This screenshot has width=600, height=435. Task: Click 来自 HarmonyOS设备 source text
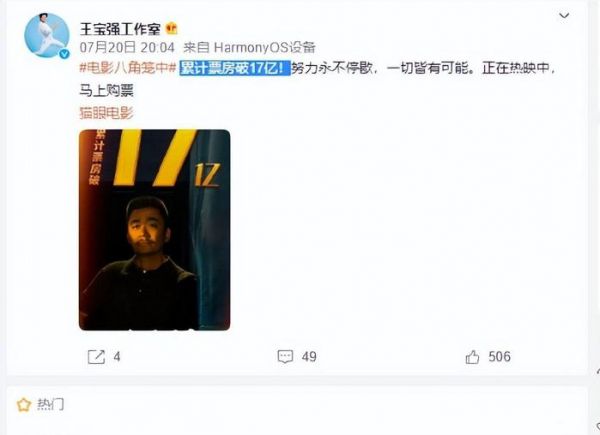[x=249, y=47]
